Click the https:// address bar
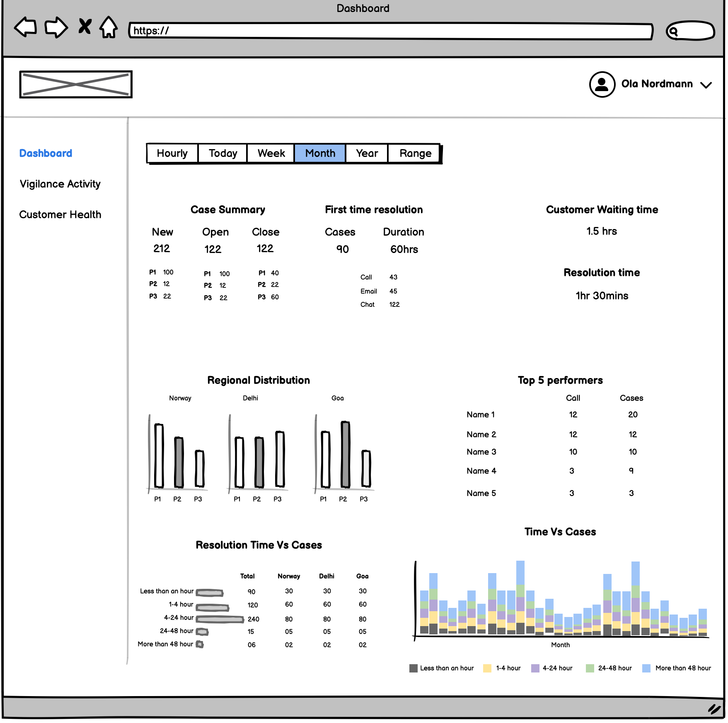Viewport: 728px width, 723px height. click(390, 31)
